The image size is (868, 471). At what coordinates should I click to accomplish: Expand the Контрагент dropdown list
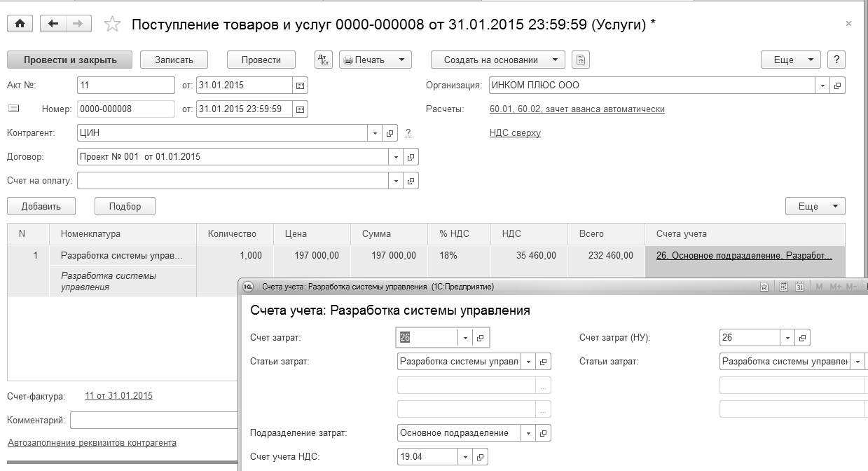(376, 133)
